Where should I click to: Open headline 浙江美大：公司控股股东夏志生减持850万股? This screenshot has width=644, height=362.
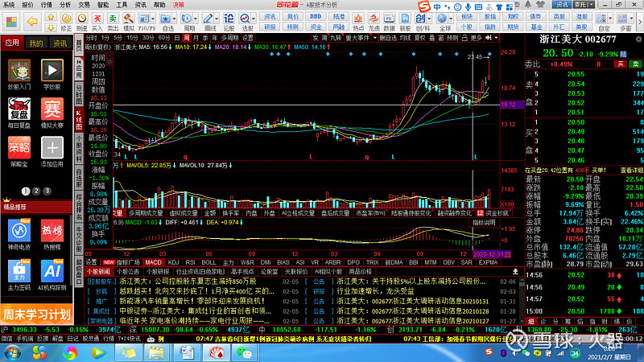click(188, 282)
